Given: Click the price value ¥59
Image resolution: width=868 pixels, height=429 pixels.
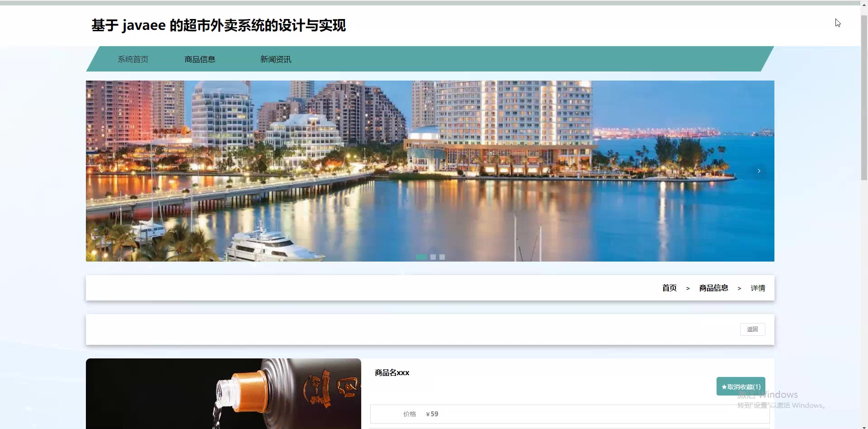Looking at the screenshot, I should (432, 414).
